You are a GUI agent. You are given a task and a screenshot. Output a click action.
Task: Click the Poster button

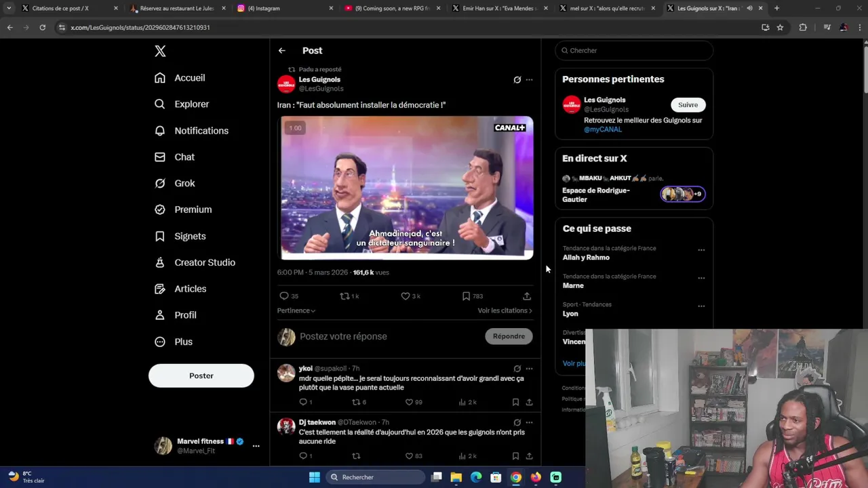tap(201, 375)
